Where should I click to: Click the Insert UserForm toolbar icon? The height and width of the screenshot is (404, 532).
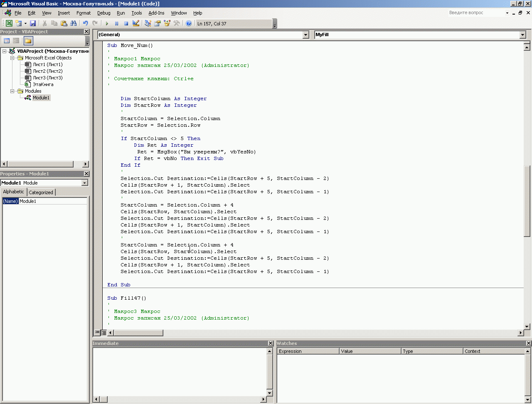tap(18, 23)
